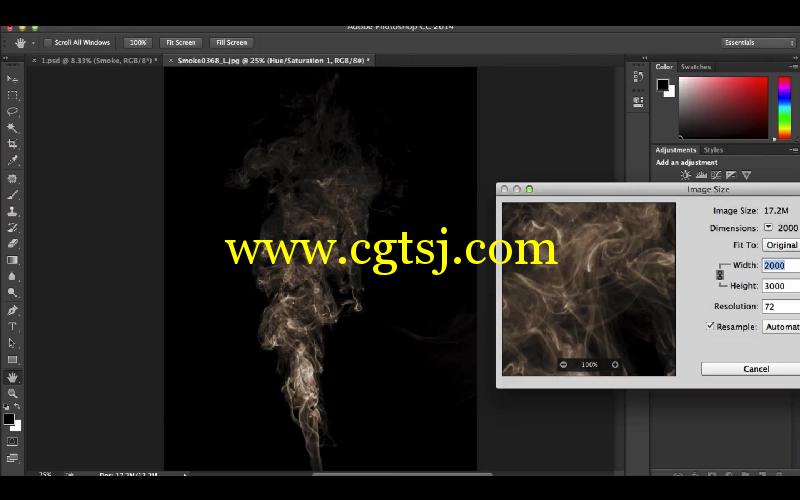Uncheck the Resample checkbox
Viewport: 800px width, 500px height.
click(710, 326)
